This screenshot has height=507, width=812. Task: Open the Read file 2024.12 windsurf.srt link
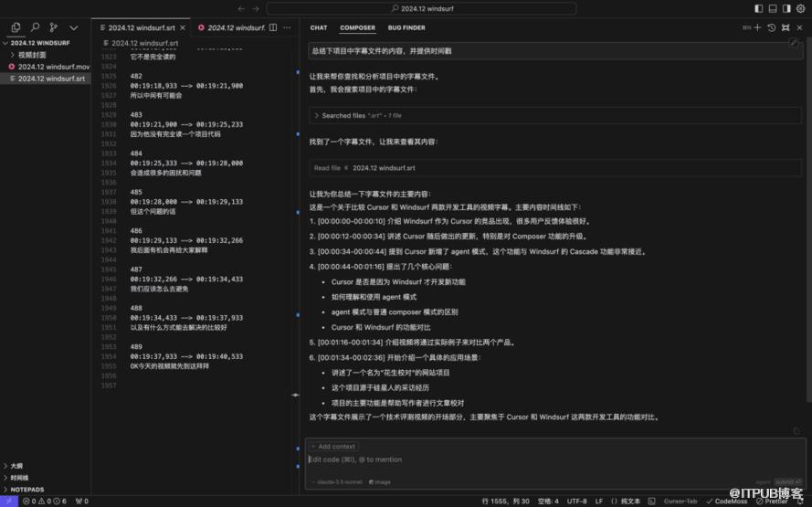(384, 168)
